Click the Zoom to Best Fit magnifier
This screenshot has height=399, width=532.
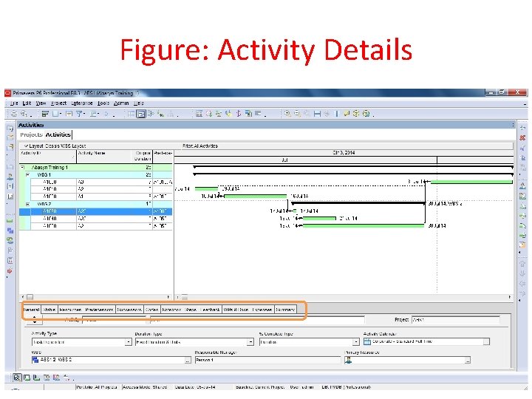coord(307,114)
